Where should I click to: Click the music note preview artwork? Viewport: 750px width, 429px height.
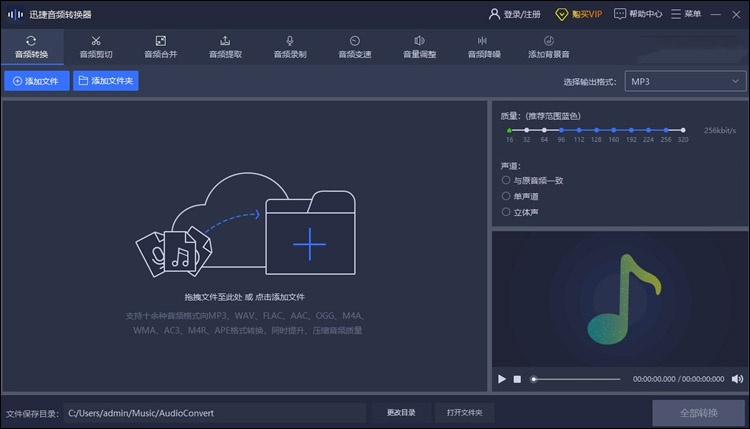tap(624, 299)
